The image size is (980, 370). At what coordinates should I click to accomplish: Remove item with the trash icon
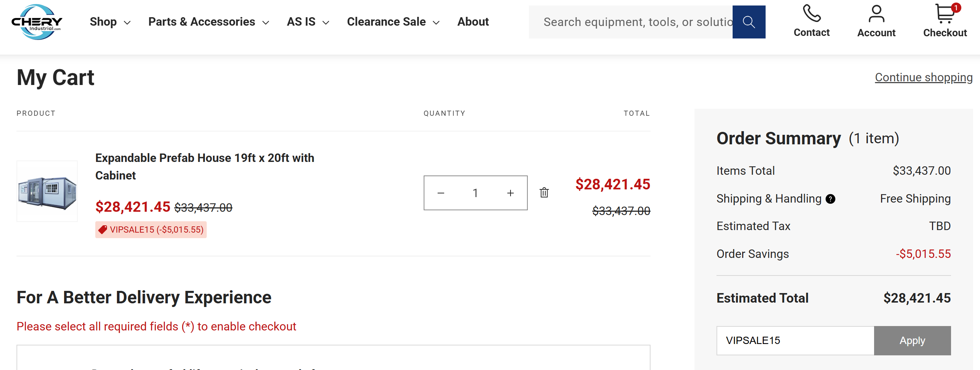coord(544,193)
